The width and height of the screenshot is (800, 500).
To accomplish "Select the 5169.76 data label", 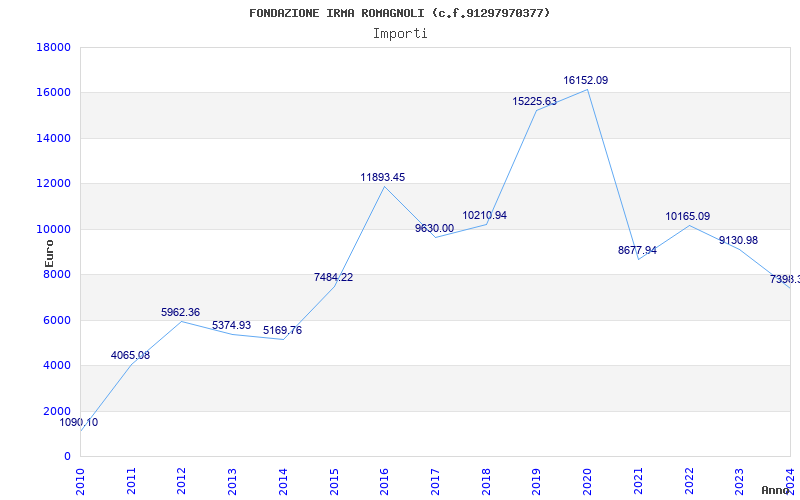I will [282, 330].
